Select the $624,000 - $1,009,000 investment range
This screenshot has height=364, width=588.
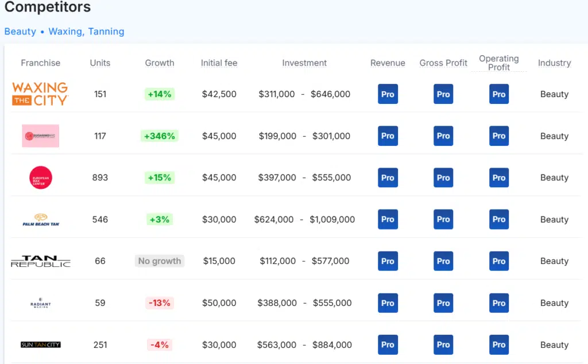coord(304,219)
